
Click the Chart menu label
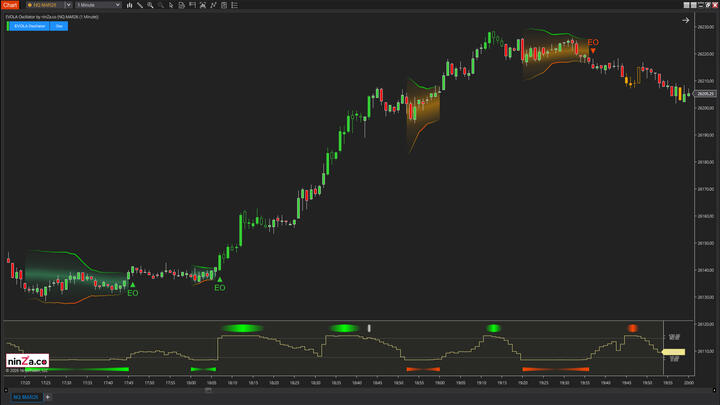tap(9, 5)
